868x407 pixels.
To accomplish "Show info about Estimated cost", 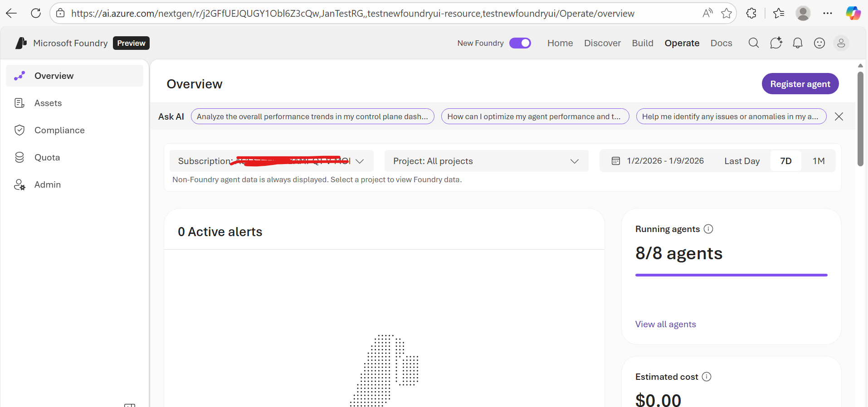I will (707, 377).
